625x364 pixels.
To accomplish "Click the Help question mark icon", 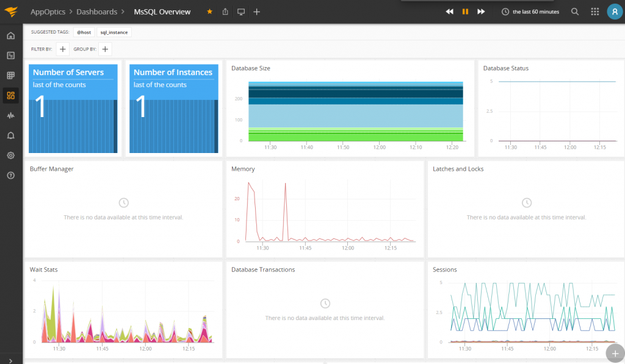I will pos(10,176).
